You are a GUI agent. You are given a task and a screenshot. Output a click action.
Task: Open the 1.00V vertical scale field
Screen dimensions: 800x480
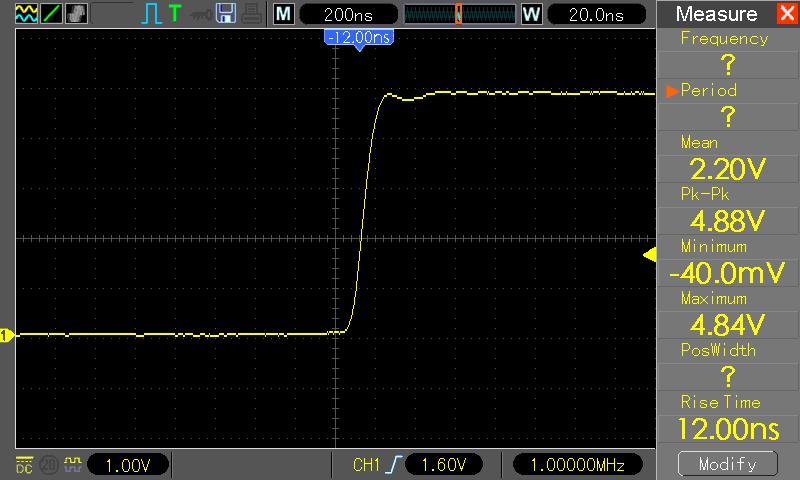(x=128, y=464)
